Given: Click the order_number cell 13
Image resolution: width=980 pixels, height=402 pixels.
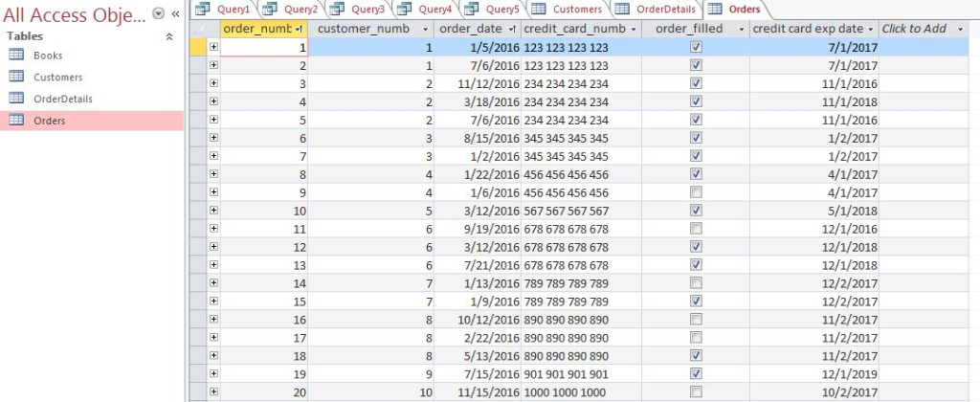Looking at the screenshot, I should pyautogui.click(x=264, y=265).
